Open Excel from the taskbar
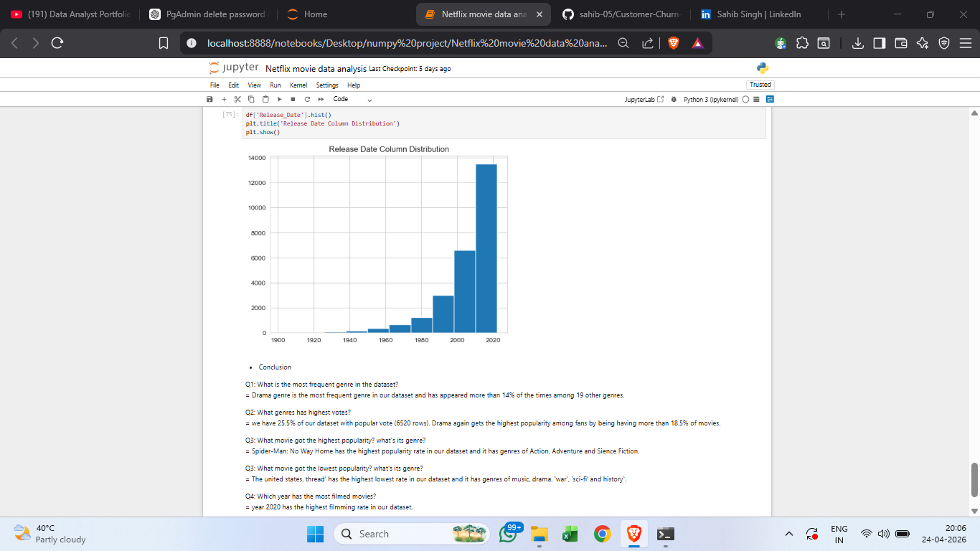Image resolution: width=980 pixels, height=551 pixels. tap(570, 534)
